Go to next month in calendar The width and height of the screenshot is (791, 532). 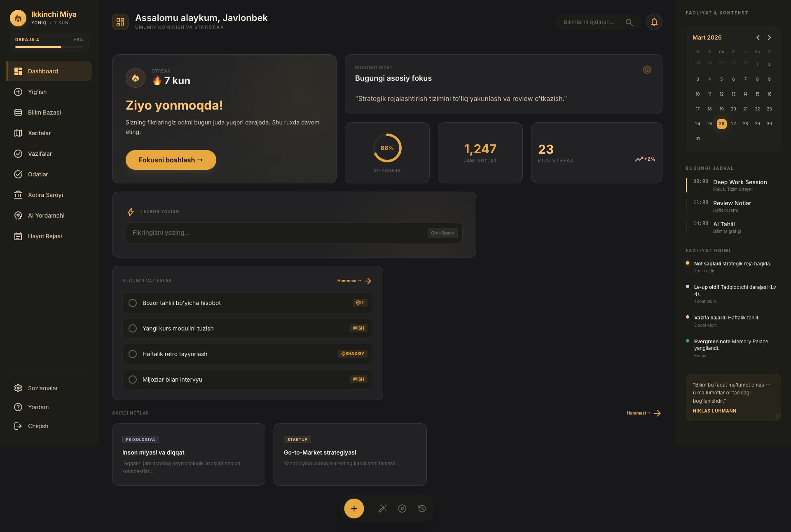point(769,37)
